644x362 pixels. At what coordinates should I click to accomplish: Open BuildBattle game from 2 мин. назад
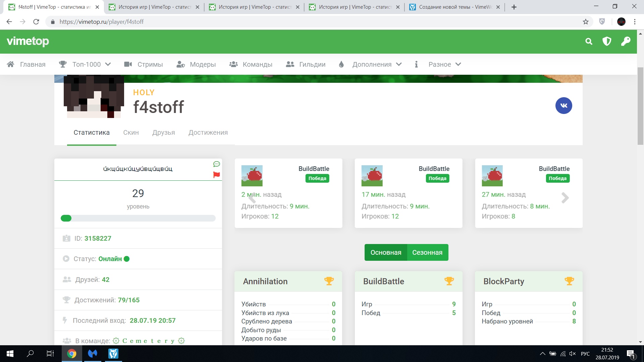point(288,193)
